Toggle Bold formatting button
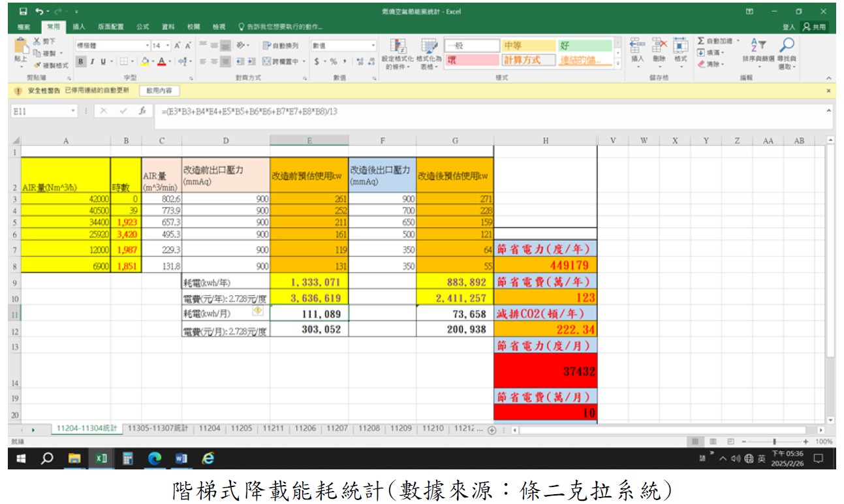Image resolution: width=844 pixels, height=504 pixels. 81,61
